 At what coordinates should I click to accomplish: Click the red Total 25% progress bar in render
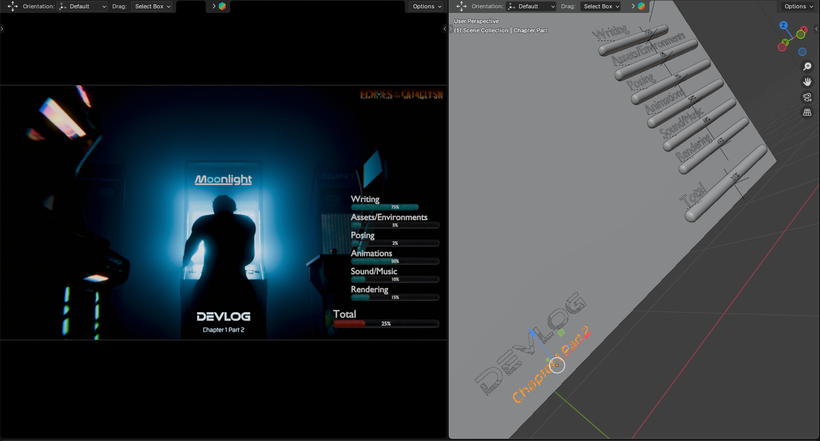[x=386, y=323]
